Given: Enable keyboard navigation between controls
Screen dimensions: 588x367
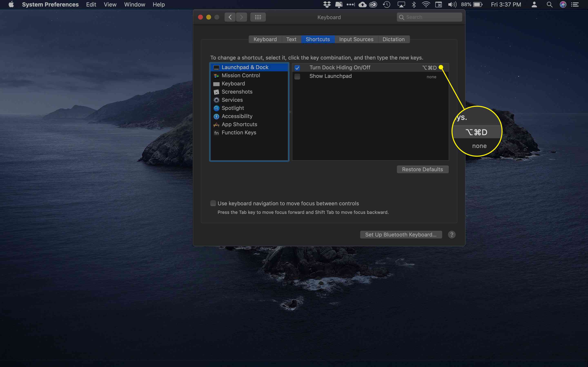Looking at the screenshot, I should 213,203.
